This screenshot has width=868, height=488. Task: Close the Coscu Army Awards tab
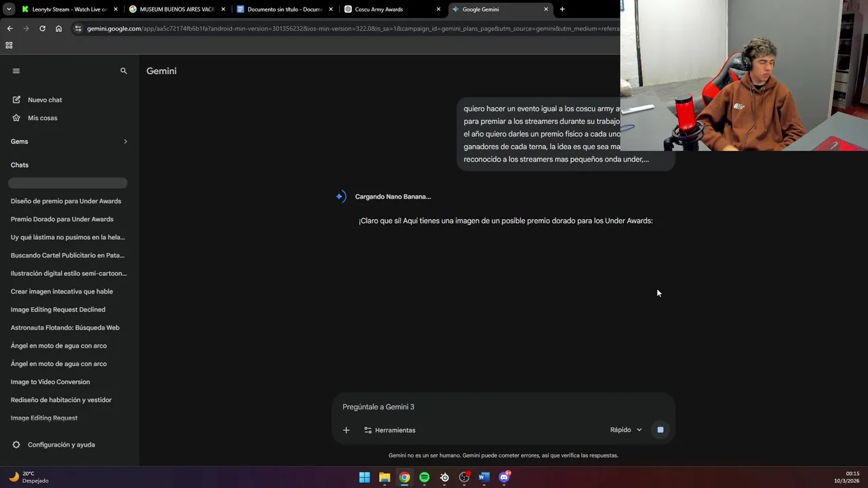click(x=438, y=9)
